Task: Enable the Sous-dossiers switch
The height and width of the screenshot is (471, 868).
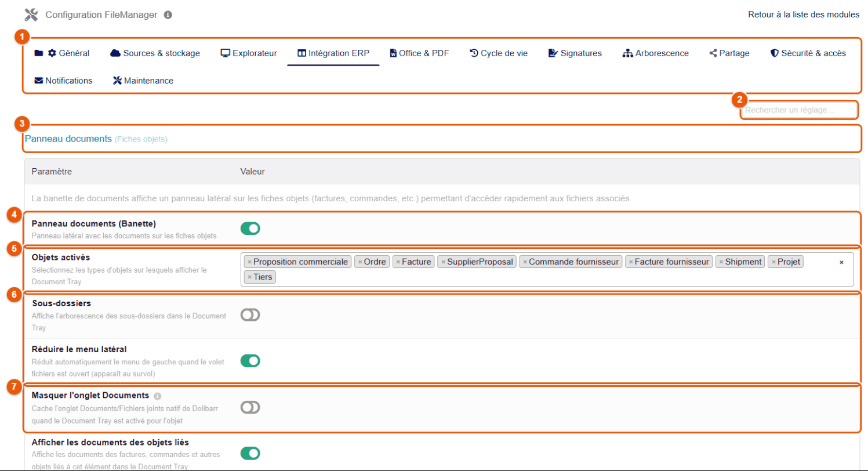Action: [x=250, y=315]
